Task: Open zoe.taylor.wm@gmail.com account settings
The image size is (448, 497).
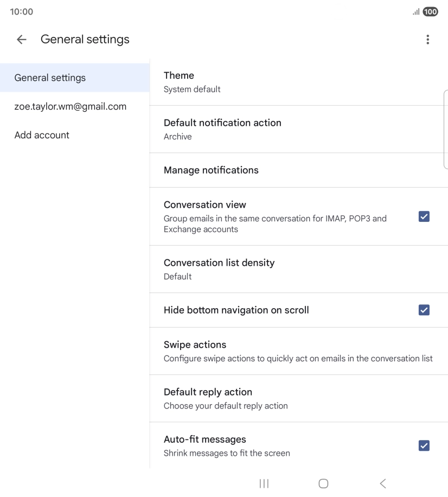Action: pyautogui.click(x=71, y=106)
